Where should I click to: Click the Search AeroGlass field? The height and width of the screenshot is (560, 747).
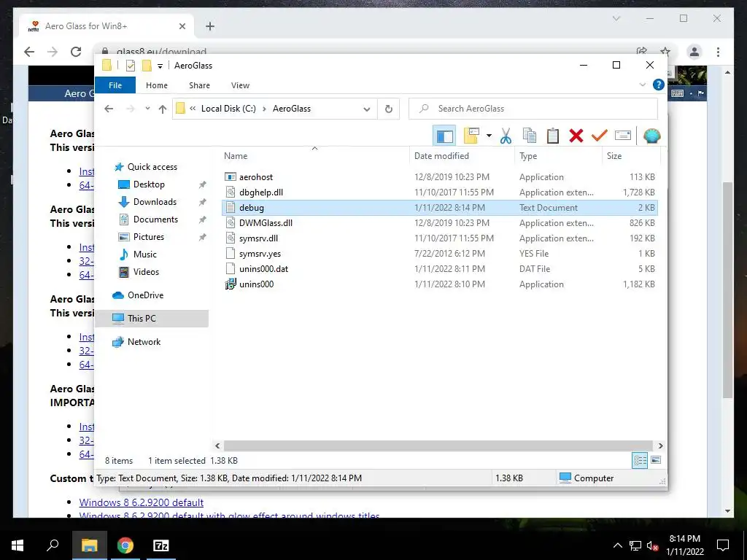[533, 109]
